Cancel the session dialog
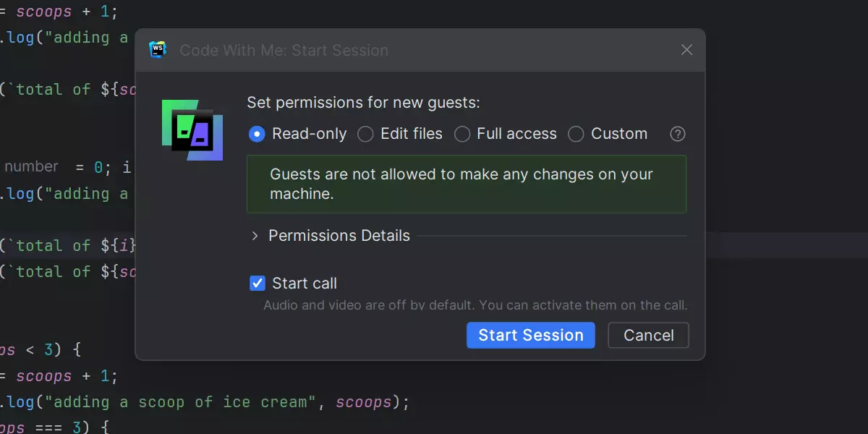 pyautogui.click(x=648, y=335)
